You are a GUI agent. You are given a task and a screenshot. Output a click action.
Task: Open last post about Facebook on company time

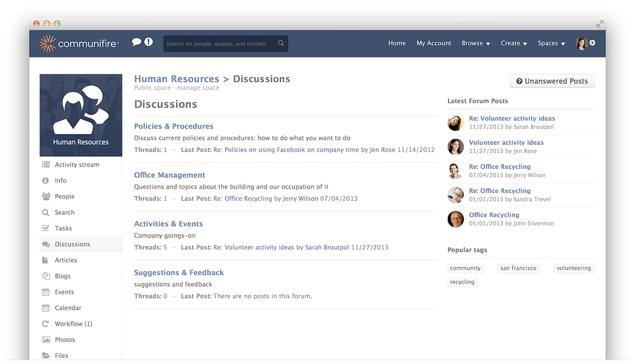coord(286,150)
